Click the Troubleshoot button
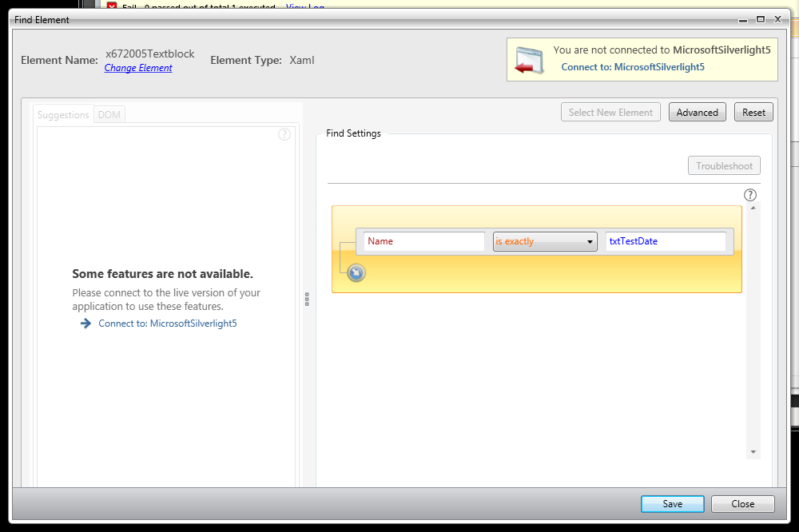 point(724,166)
